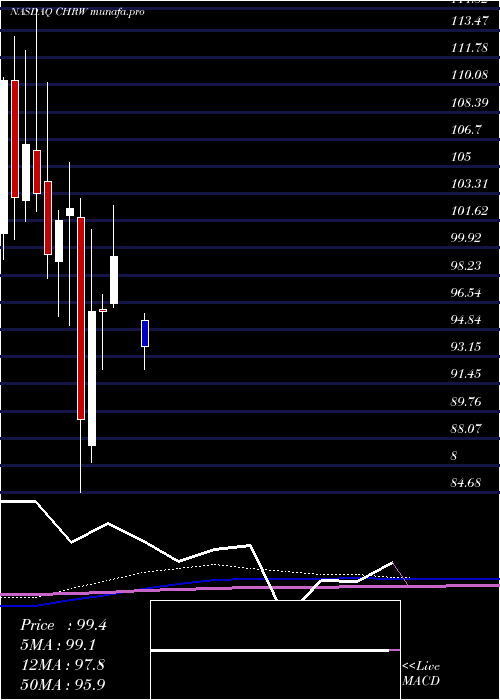This screenshot has height=700, width=500.
Task: Click the Live MACD label
Action: [x=421, y=674]
